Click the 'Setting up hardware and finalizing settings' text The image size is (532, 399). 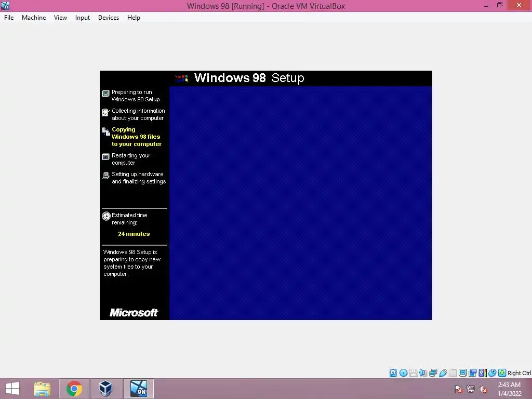[138, 178]
